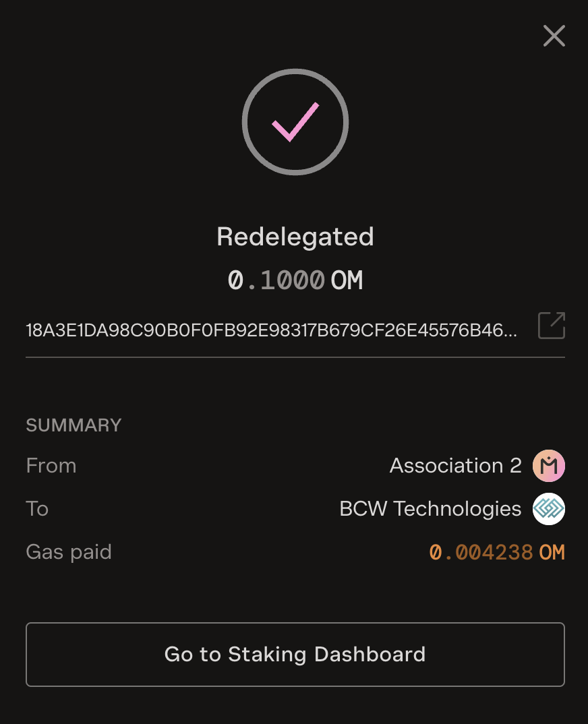Click the Redelegated status heading
Screen dimensions: 588x724
(x=295, y=237)
